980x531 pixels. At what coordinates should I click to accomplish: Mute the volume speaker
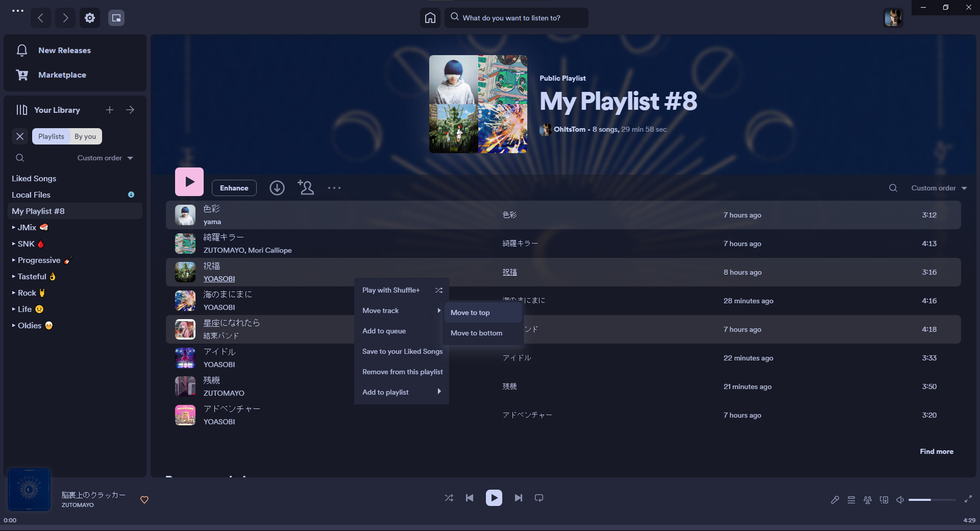point(900,500)
